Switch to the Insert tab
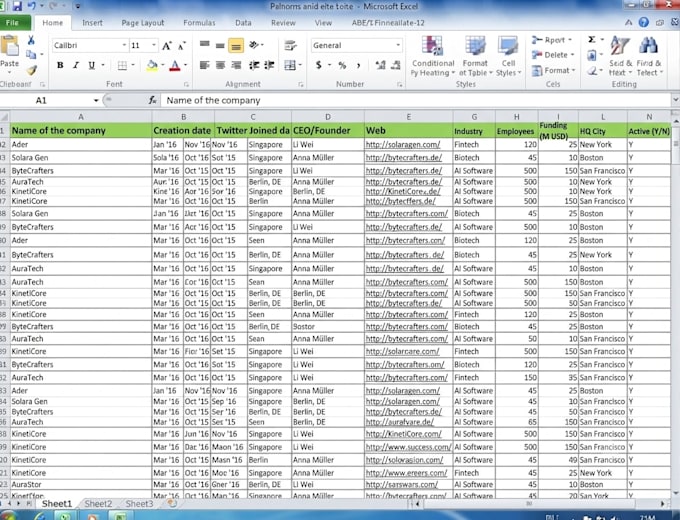 92,23
